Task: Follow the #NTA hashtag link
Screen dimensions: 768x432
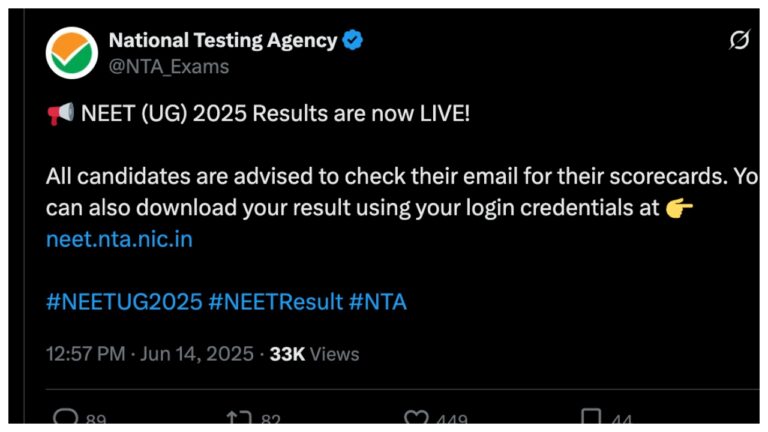Action: (378, 302)
